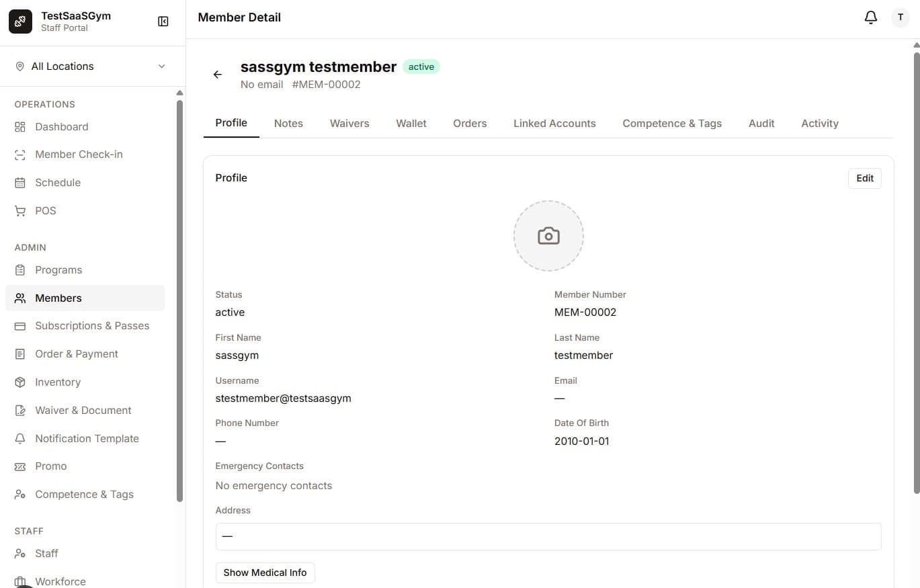Click the main page vertical scrollbar

(917, 272)
